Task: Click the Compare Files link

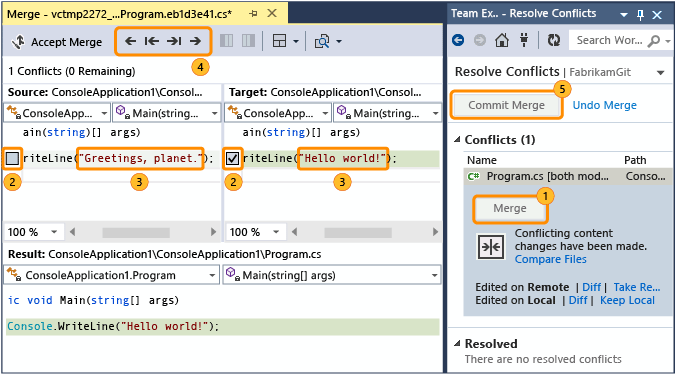Action: pyautogui.click(x=551, y=259)
